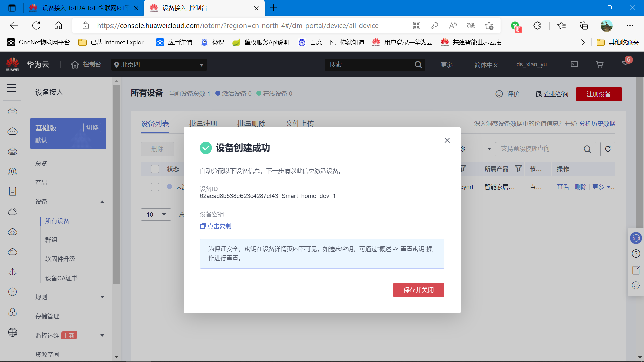Click the refresh device list icon
Screen dimensions: 644x362
(x=608, y=149)
